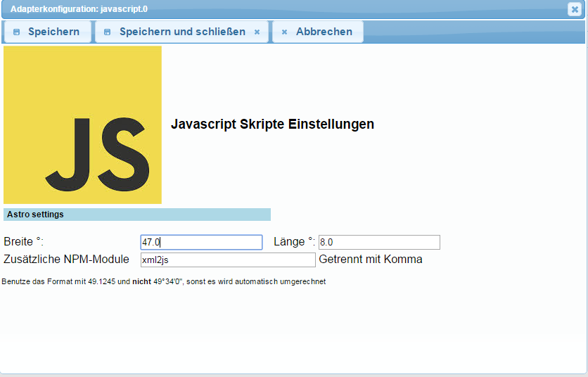Screen dimensions: 588x377
Task: Focus the Breite ° input field
Action: (x=201, y=243)
